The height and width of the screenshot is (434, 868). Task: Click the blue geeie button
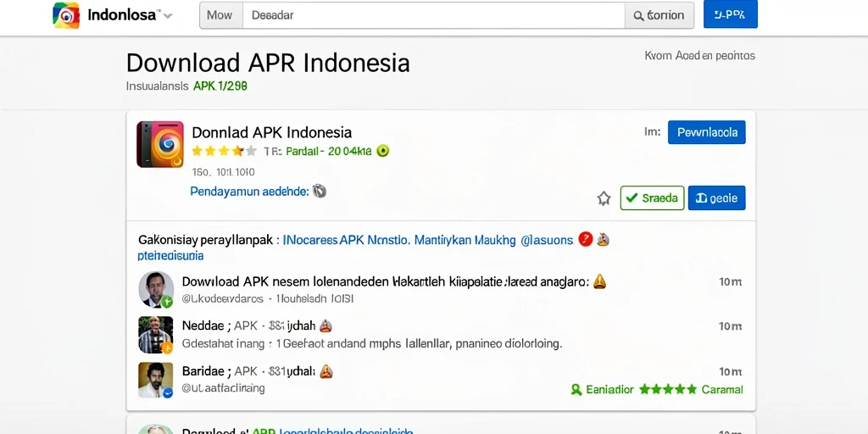tap(716, 198)
